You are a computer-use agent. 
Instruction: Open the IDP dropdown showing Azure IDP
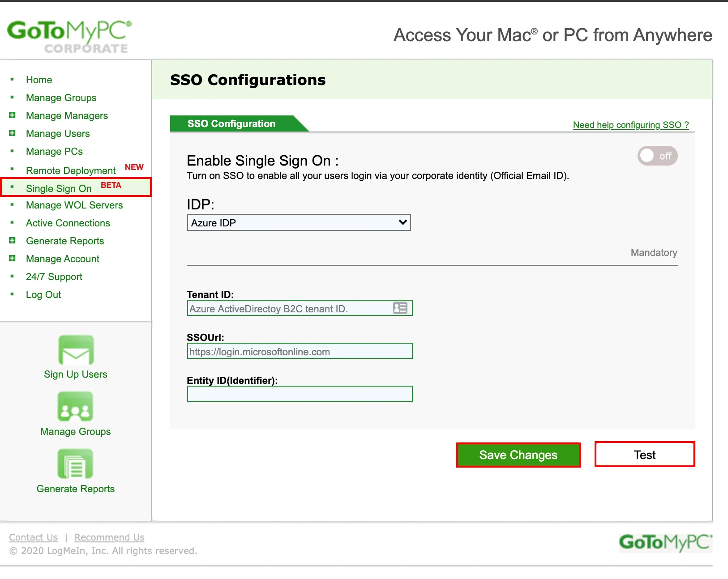pyautogui.click(x=299, y=222)
